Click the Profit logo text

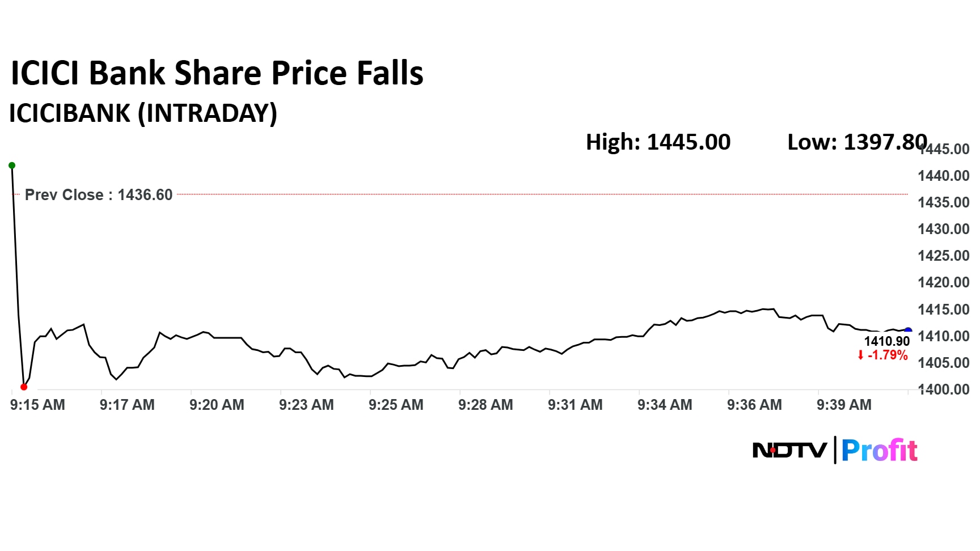click(879, 451)
